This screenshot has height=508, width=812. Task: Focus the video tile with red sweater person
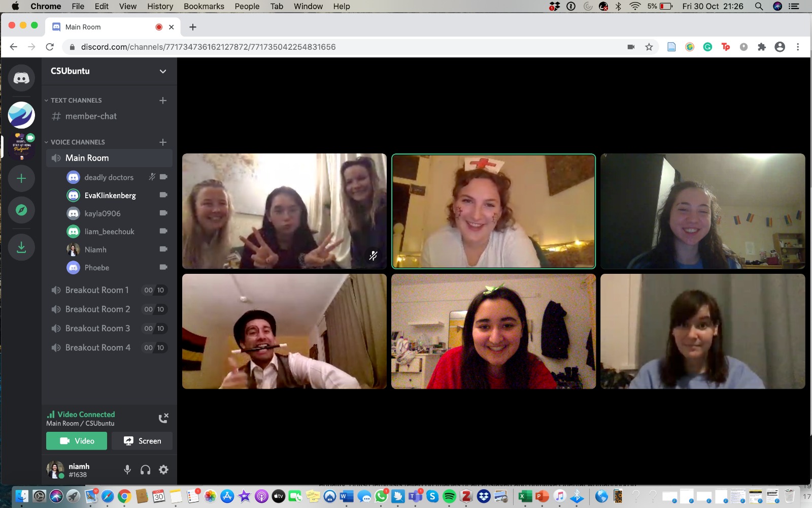(x=493, y=332)
